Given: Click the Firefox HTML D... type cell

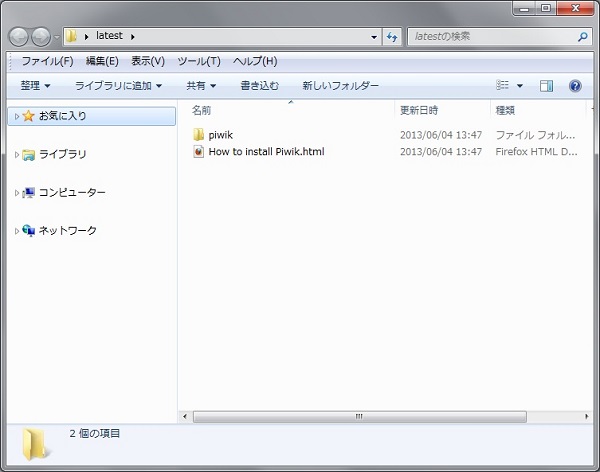Looking at the screenshot, I should pos(536,152).
